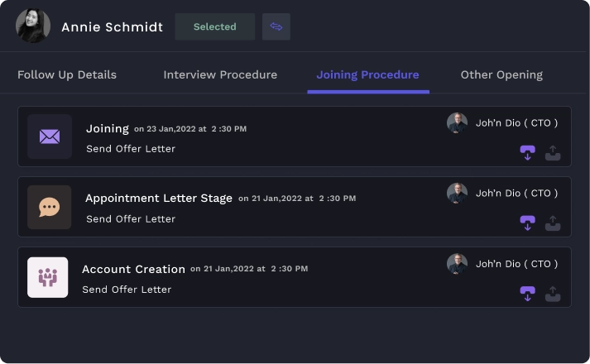Click the swap arrows icon beside Selected

276,26
